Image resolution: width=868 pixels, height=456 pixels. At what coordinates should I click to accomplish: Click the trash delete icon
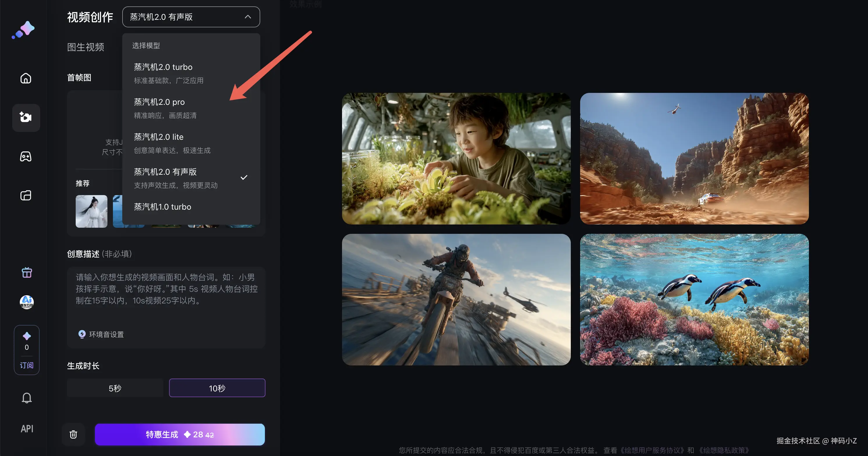click(73, 434)
